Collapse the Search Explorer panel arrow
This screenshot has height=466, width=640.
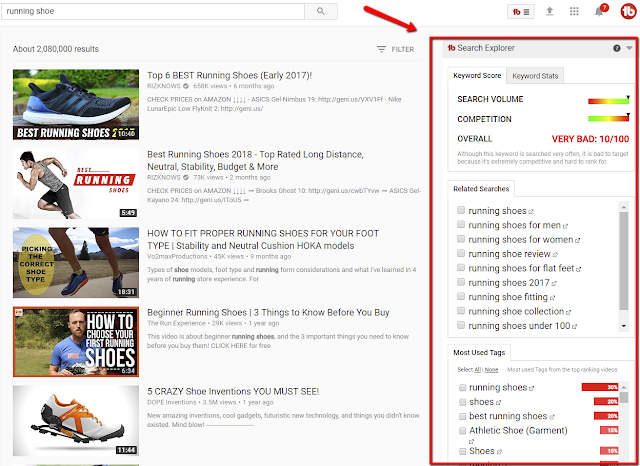click(x=629, y=48)
